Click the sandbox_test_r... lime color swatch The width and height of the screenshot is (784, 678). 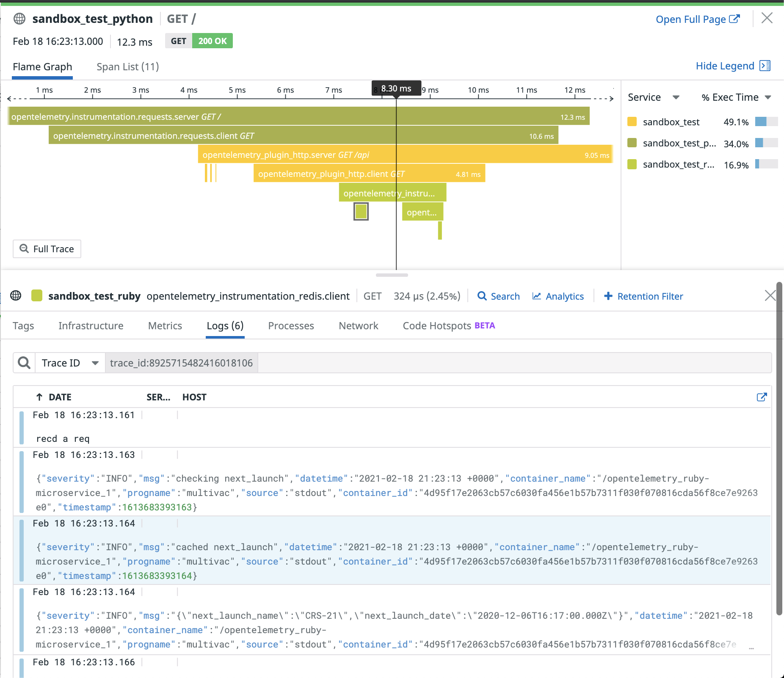coord(632,164)
